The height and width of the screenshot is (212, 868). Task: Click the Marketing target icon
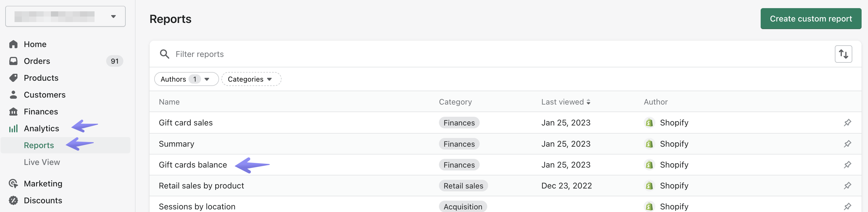(13, 184)
